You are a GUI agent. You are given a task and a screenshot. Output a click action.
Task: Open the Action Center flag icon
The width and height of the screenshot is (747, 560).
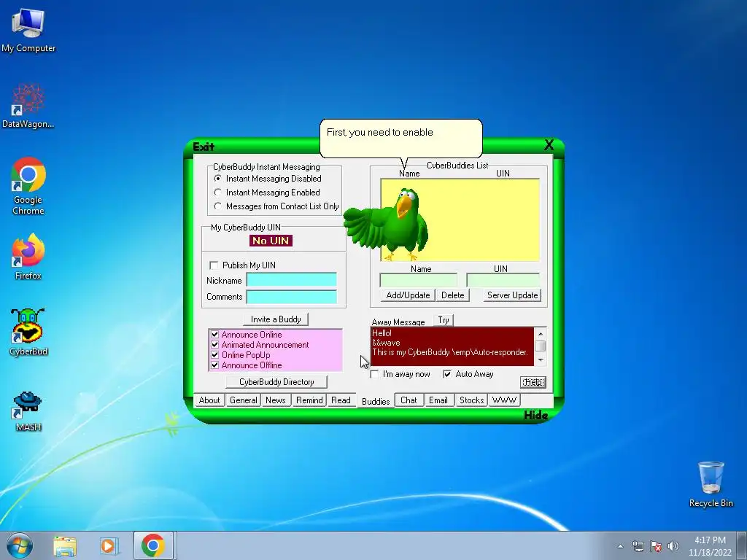pyautogui.click(x=656, y=546)
